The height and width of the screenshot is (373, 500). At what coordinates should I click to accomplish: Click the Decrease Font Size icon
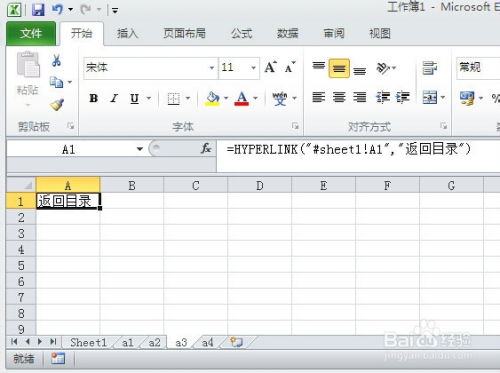[x=290, y=67]
